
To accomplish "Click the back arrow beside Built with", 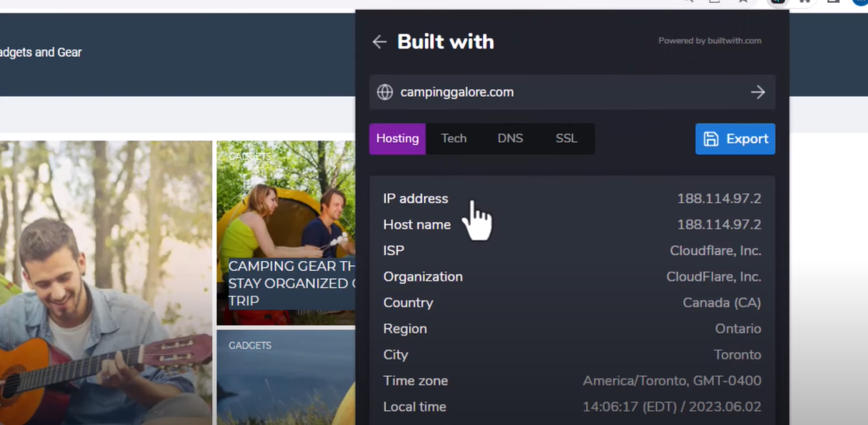I will pyautogui.click(x=379, y=42).
